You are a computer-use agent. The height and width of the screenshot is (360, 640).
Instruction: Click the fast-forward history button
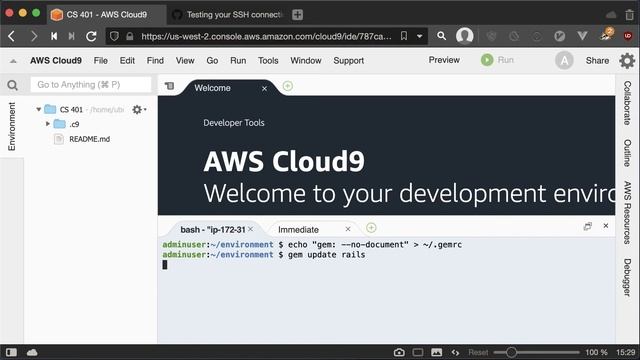[72, 36]
